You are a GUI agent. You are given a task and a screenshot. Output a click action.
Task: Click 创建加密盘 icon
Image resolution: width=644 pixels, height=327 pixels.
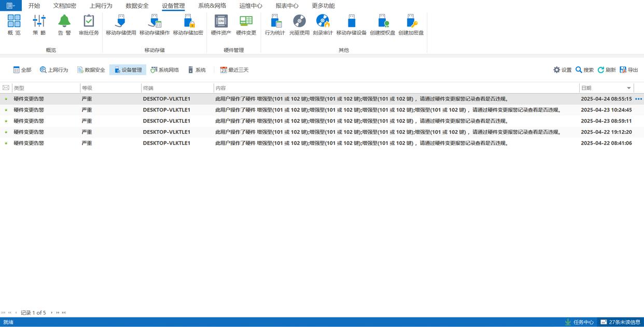tap(411, 25)
